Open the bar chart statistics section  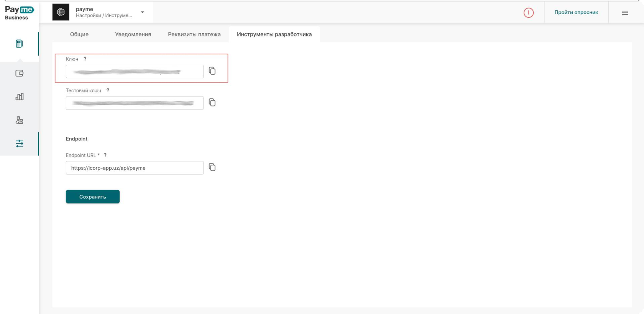[19, 96]
